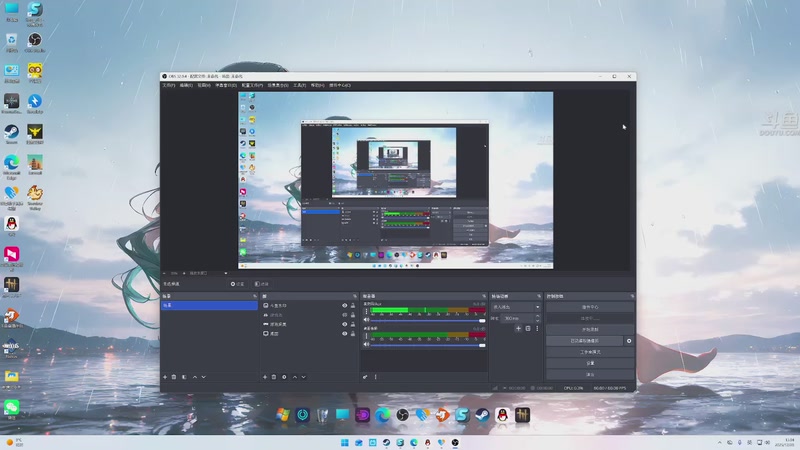Undock the Scene Transitions panel via header icon
Image resolution: width=800 pixels, height=450 pixels.
[539, 296]
